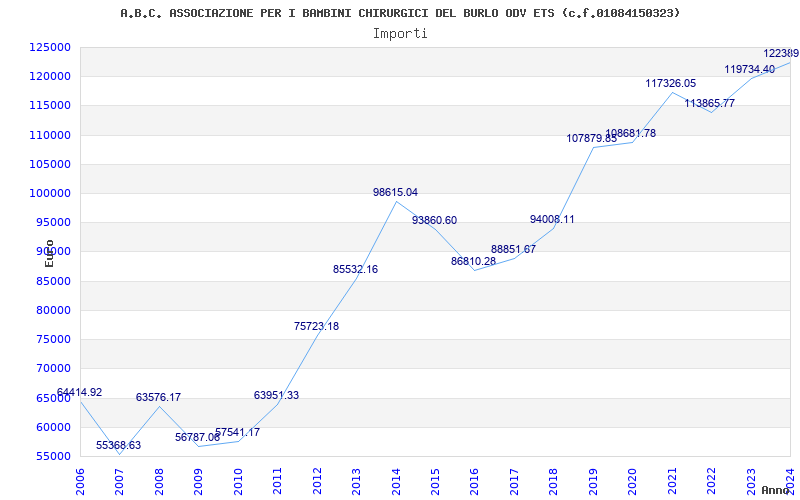Screen dimensions: 800x500
Task: Click y-axis value 70000
Action: (x=53, y=368)
